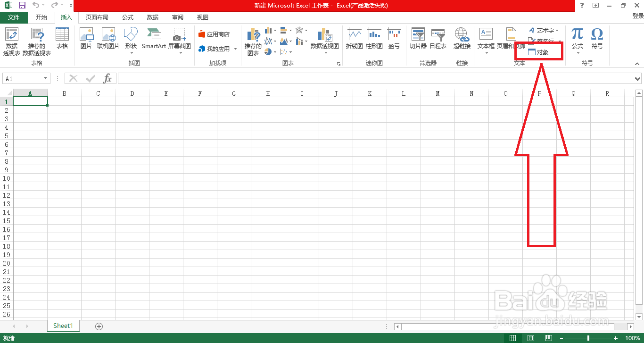Insert a pie chart
Screen dimensions: 644x343
click(x=271, y=52)
